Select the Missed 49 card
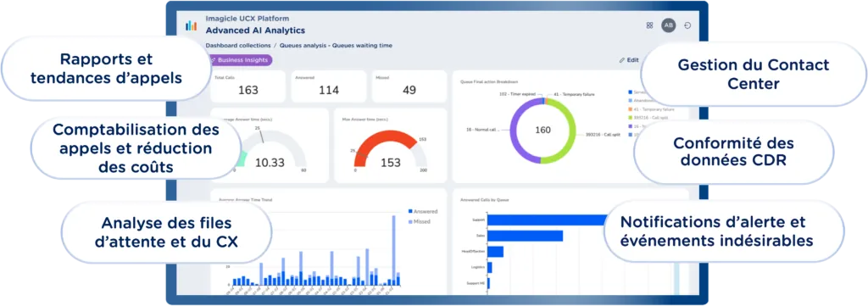This screenshot has width=868, height=306. click(x=409, y=86)
